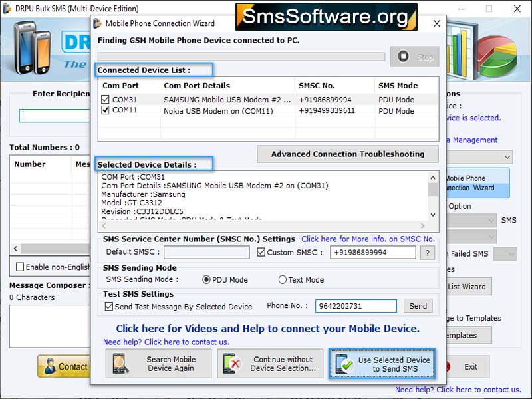Click the Stop icon to halt device search

coord(406,57)
